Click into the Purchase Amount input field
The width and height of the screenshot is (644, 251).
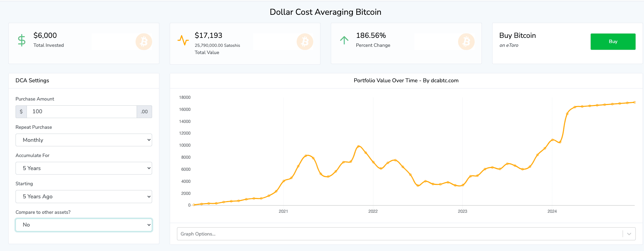(x=82, y=112)
